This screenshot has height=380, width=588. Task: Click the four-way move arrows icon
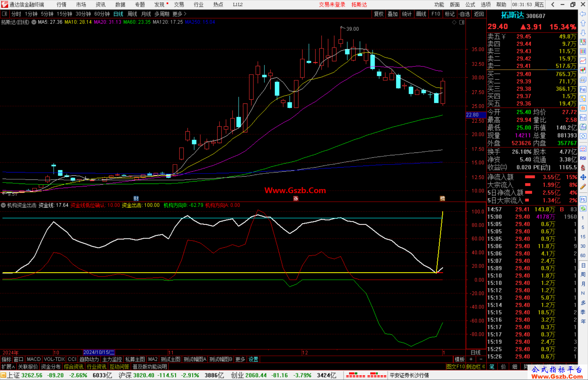583,177
